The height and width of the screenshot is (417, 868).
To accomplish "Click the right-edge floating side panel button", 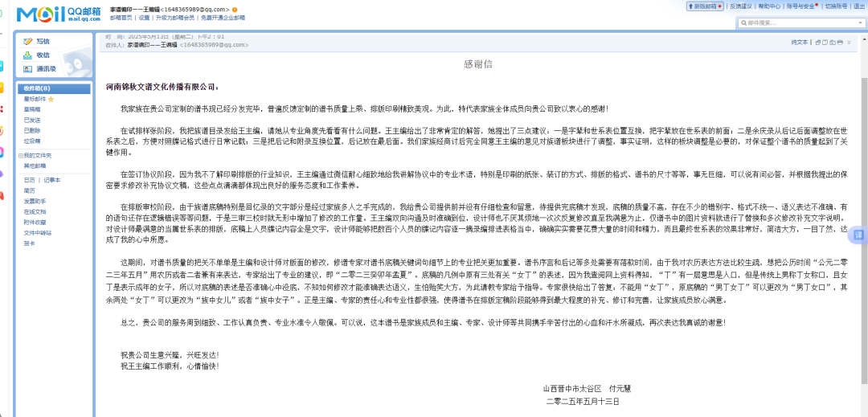I will (x=858, y=235).
